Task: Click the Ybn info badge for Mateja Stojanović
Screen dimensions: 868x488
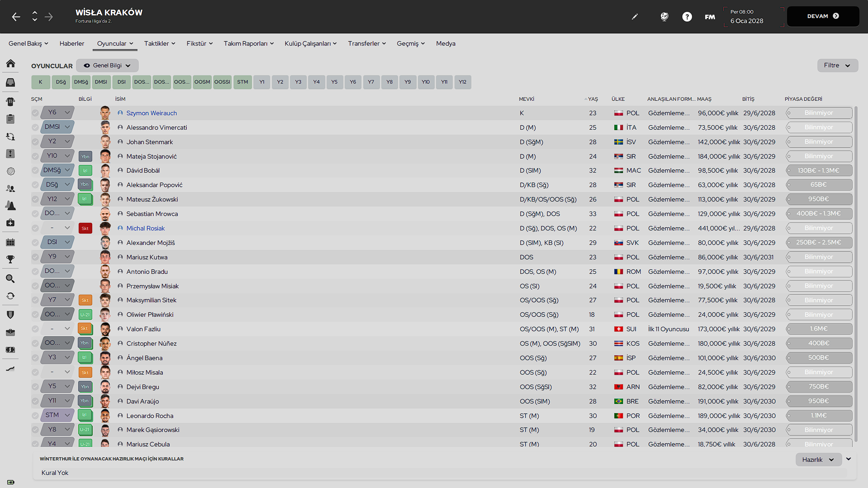Action: tap(85, 156)
